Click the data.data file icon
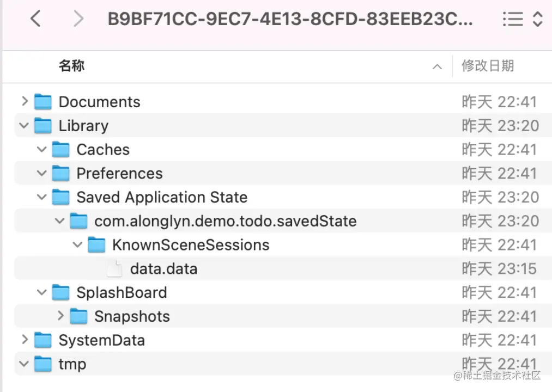 coord(114,269)
